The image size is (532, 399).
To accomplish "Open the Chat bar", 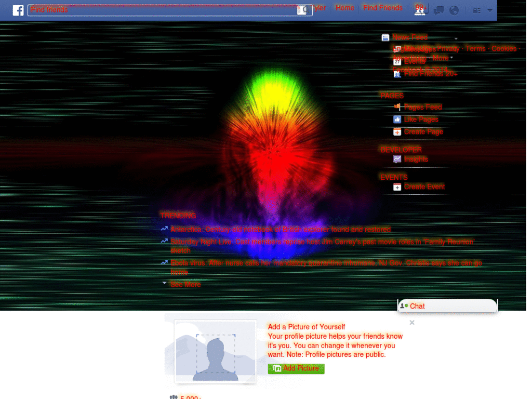I will tap(447, 306).
